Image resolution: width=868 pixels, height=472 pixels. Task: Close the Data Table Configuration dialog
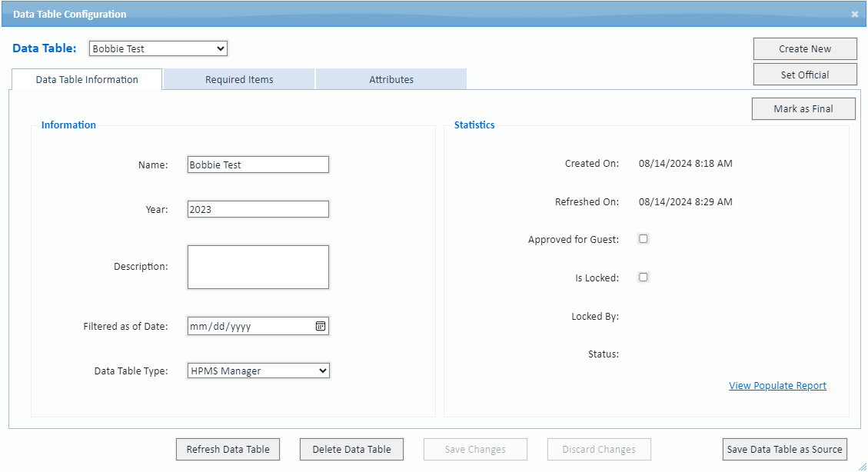coord(855,15)
